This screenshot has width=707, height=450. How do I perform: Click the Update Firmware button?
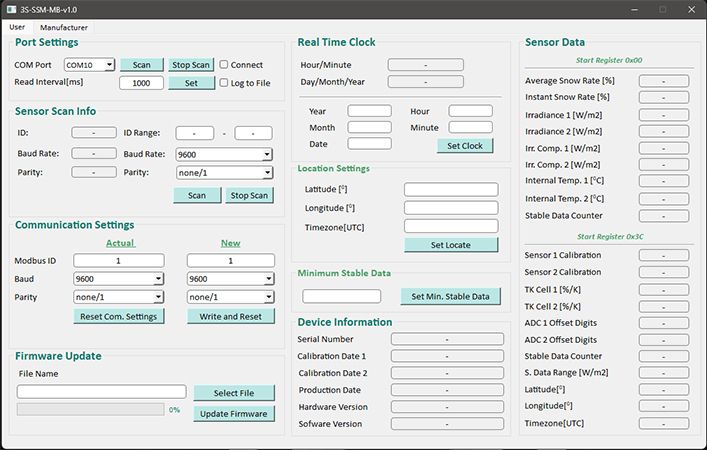(234, 413)
